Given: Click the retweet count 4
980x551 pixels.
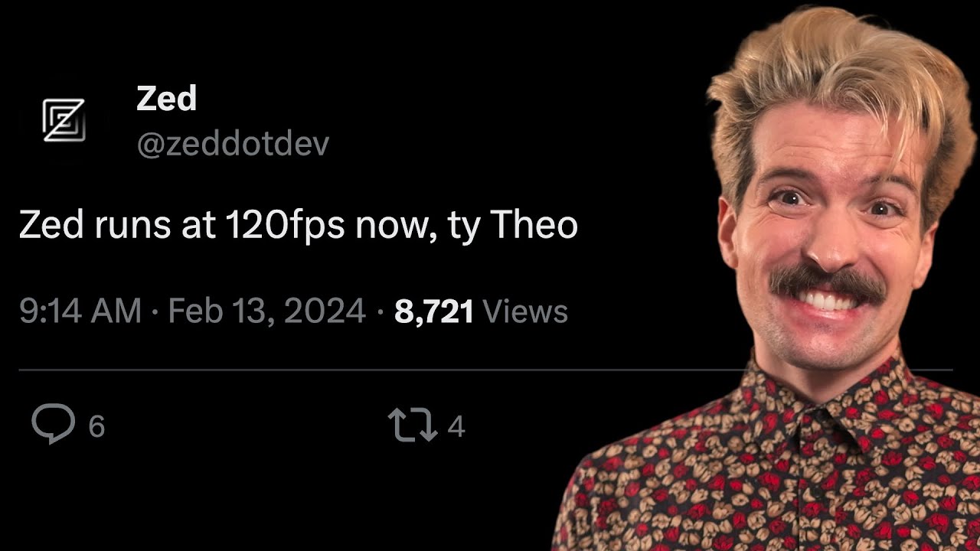Looking at the screenshot, I should point(456,426).
